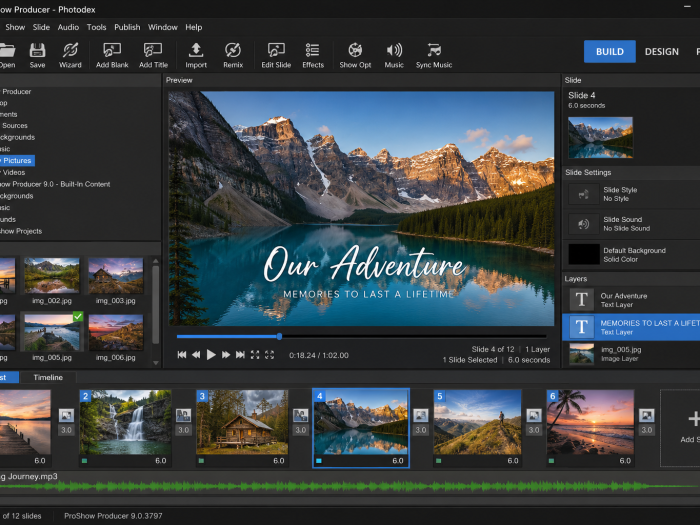Click transition icon after slide 4
Image resolution: width=700 pixels, height=525 pixels.
click(421, 415)
